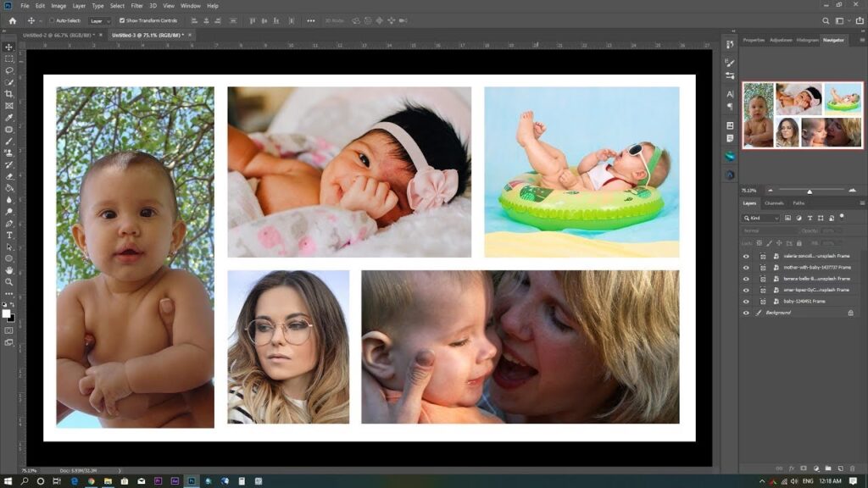
Task: Hide the baby-1240451 Frame layer
Action: (746, 302)
